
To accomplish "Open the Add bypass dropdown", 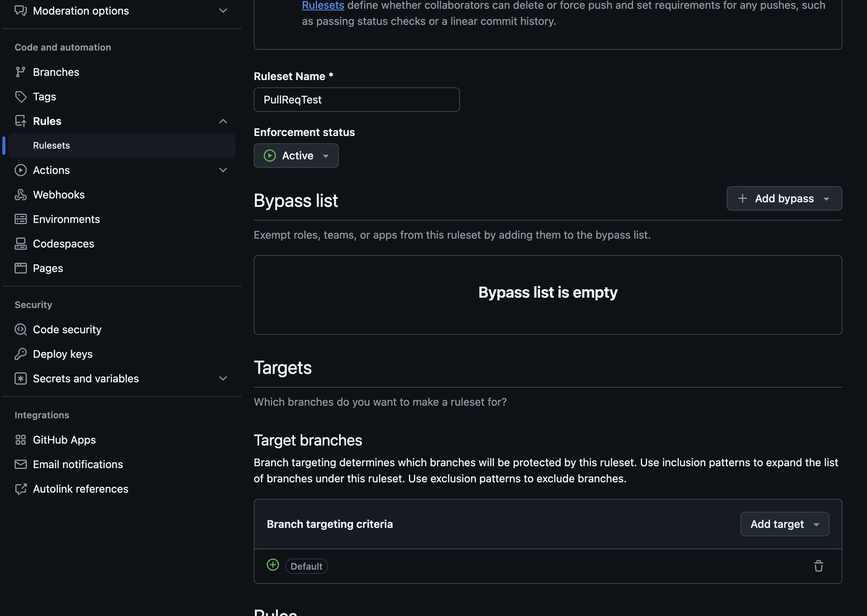I will click(784, 198).
